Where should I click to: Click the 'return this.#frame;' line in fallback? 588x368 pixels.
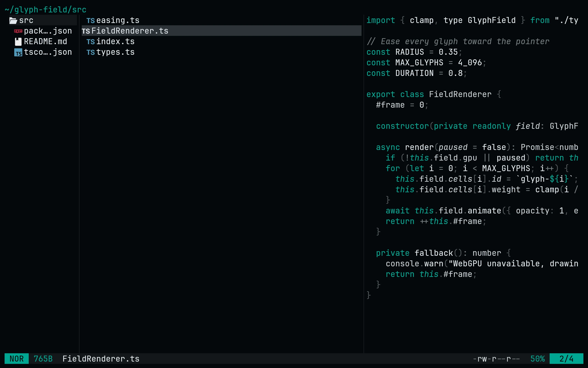pos(431,274)
